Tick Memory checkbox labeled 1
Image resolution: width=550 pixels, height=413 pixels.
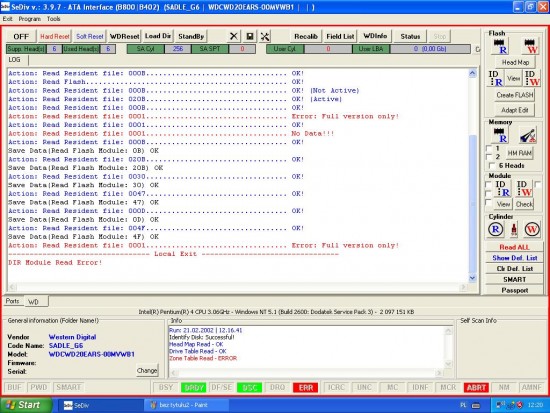click(x=489, y=148)
